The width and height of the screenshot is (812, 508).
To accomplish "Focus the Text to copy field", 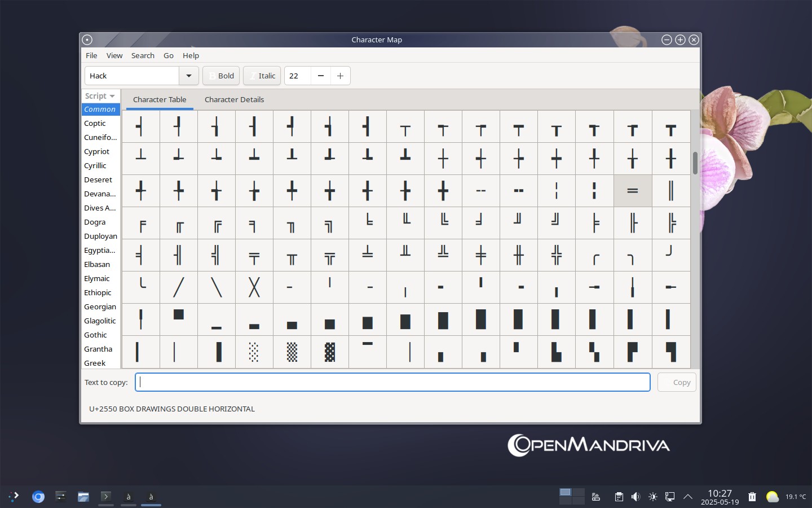I will (x=392, y=382).
